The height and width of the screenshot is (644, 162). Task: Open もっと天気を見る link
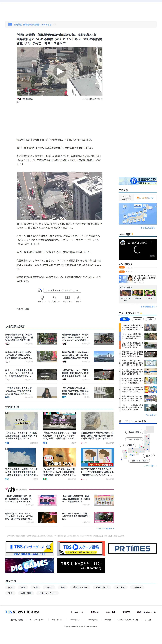pos(148,228)
